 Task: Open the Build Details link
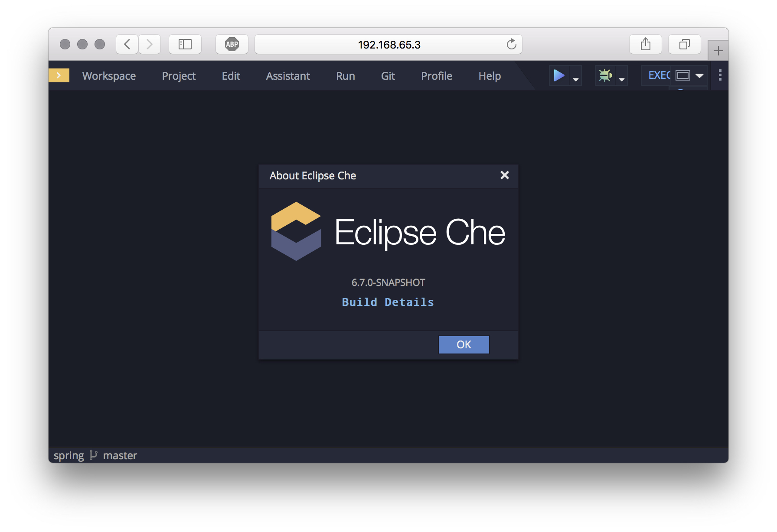pos(388,302)
